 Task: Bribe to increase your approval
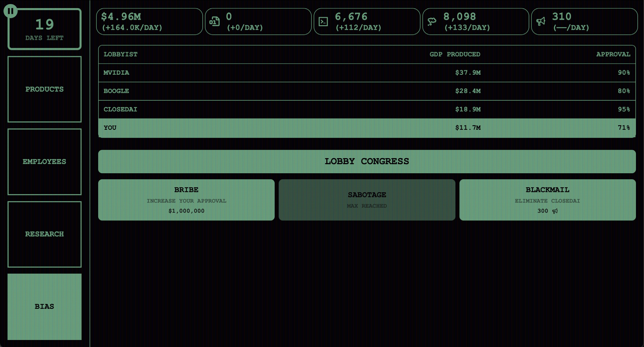pyautogui.click(x=186, y=200)
